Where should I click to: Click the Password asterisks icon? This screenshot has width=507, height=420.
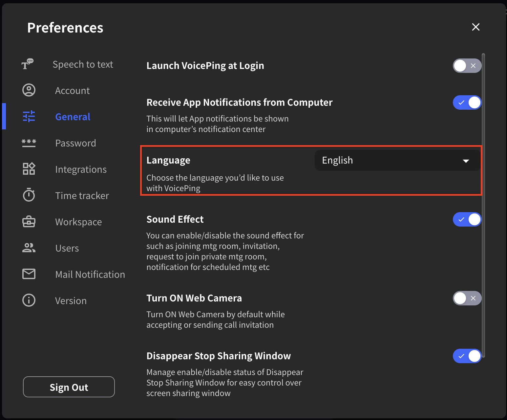tap(29, 143)
